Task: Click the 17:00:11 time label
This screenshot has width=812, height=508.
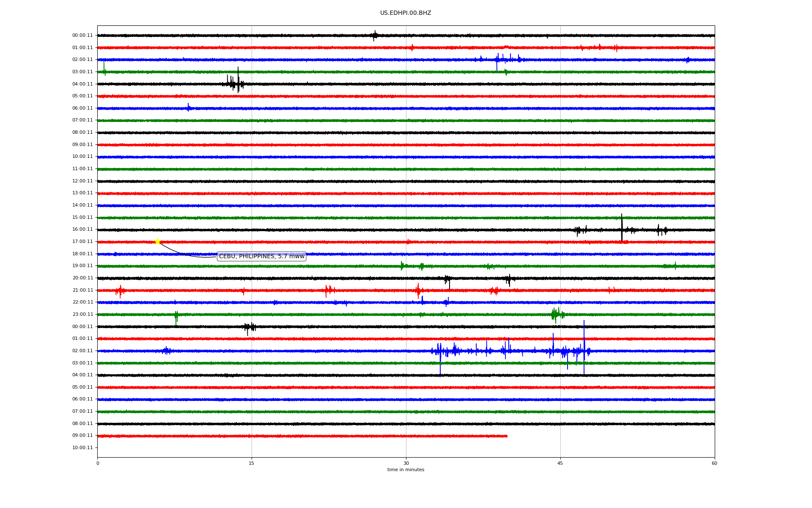Action: (82, 242)
